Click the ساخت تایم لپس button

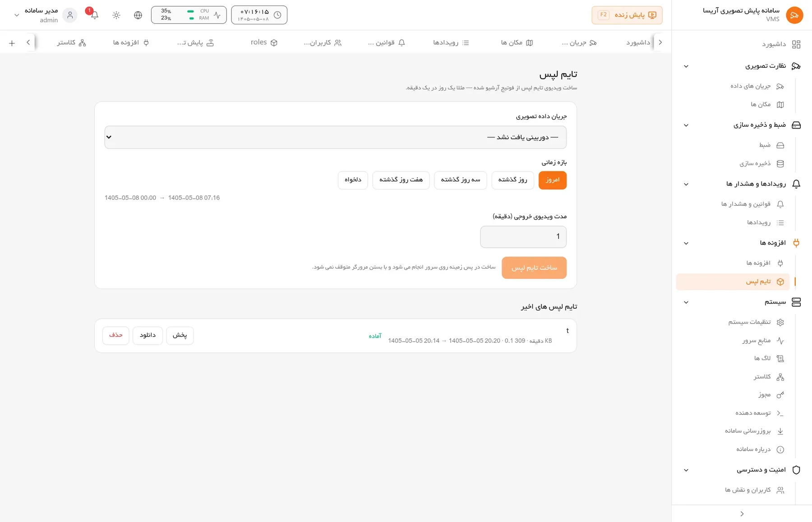pos(534,268)
